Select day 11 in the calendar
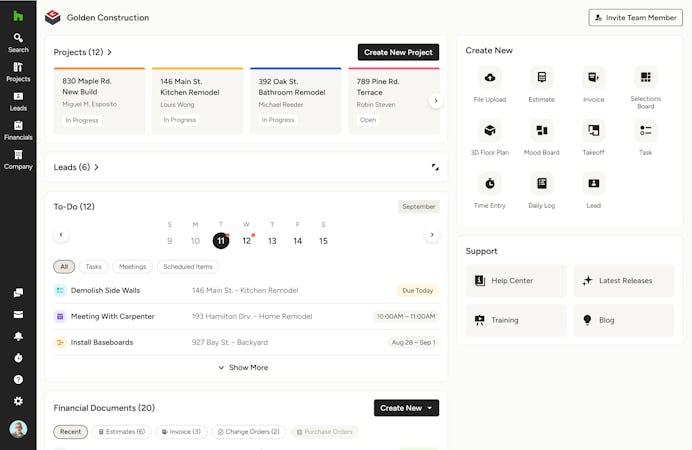 [221, 241]
